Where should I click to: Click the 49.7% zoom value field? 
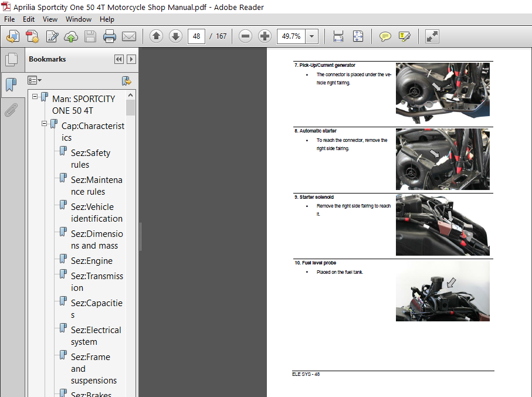pyautogui.click(x=292, y=36)
